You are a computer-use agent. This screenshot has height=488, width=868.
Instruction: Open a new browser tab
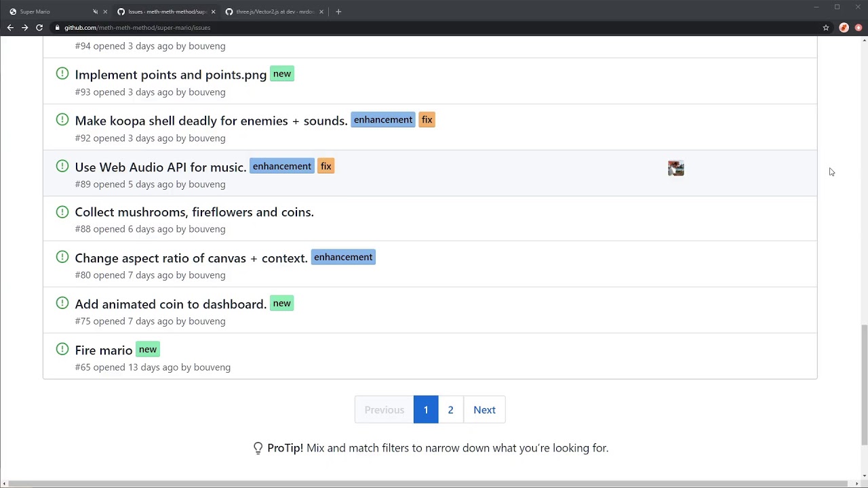click(338, 12)
